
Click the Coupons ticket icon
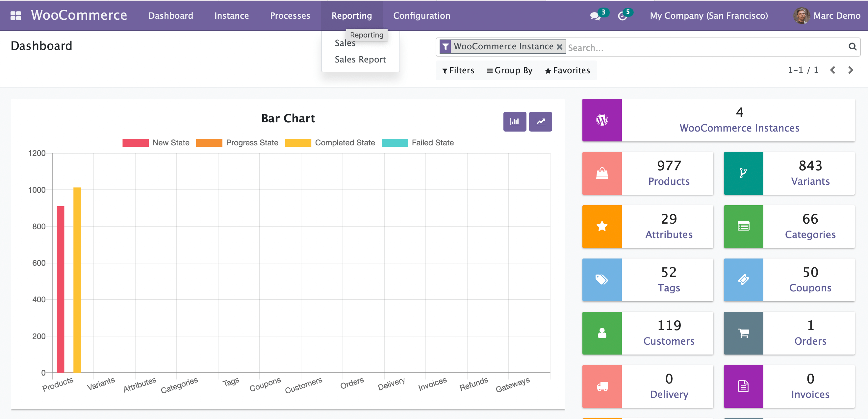743,280
